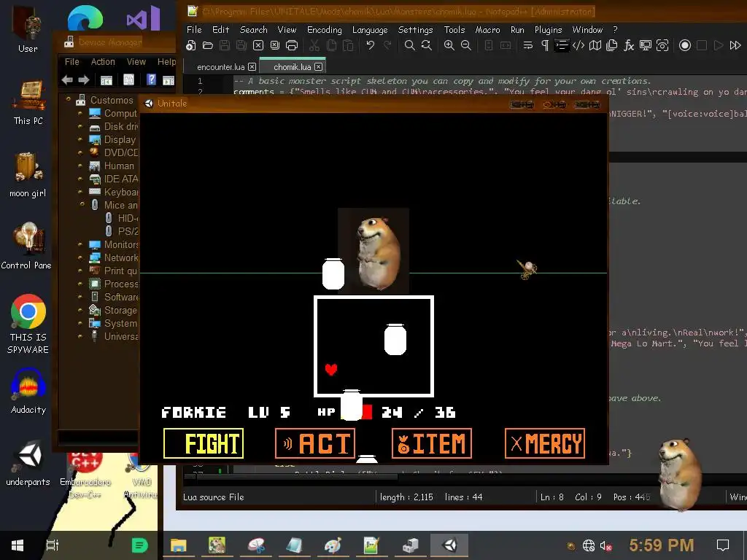Screen dimensions: 747x560
Task: Click the Properties sheet icon in Device Manager
Action: click(x=128, y=79)
